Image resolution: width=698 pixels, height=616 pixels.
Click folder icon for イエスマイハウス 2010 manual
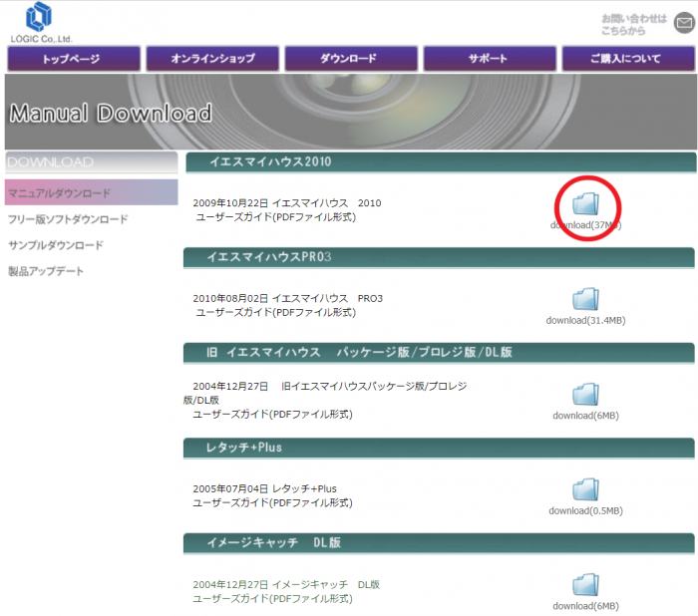point(585,204)
